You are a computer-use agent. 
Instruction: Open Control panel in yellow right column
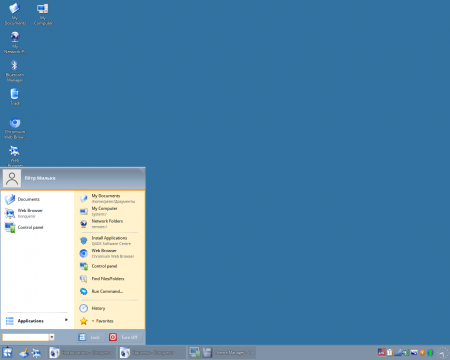coord(109,266)
